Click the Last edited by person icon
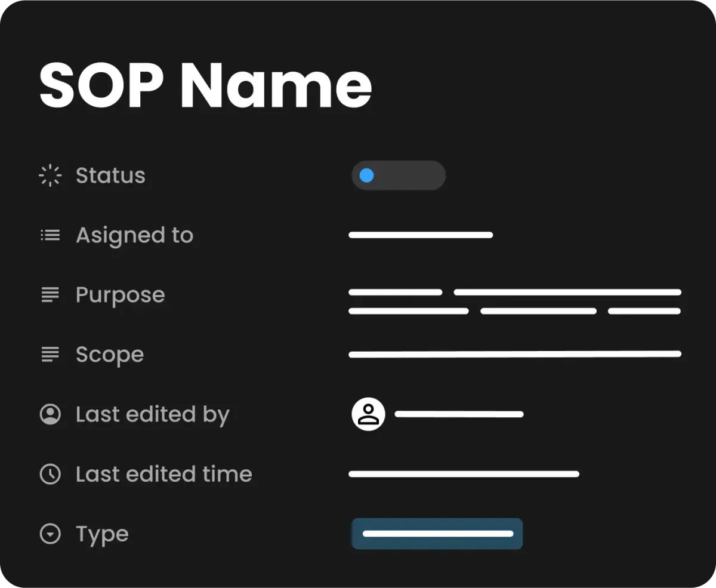The width and height of the screenshot is (716, 588). (50, 414)
